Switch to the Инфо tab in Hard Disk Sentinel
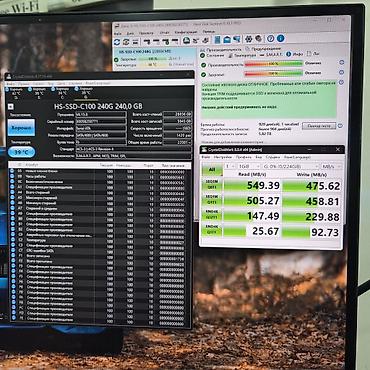The width and height of the screenshot is (370, 370). (x=295, y=54)
